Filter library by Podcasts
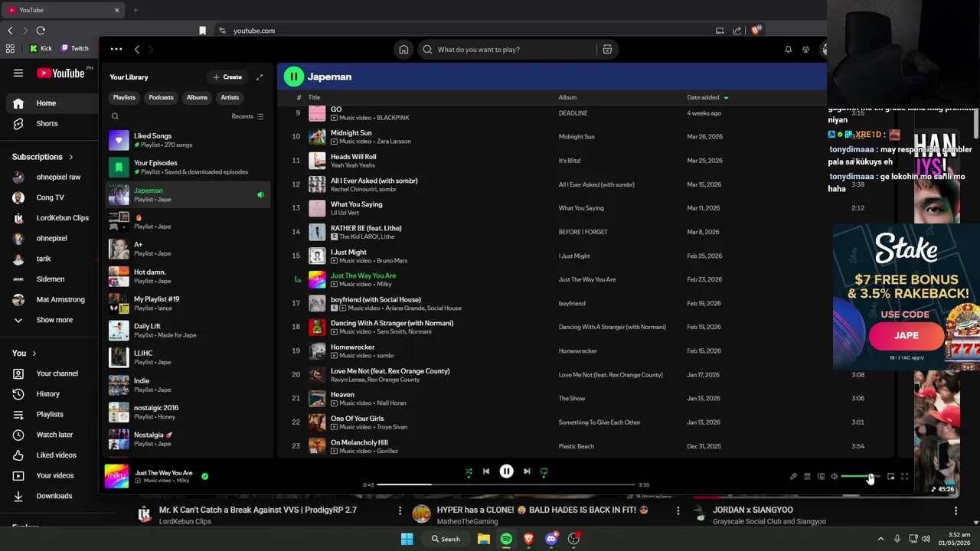The width and height of the screenshot is (980, 551). pos(161,97)
